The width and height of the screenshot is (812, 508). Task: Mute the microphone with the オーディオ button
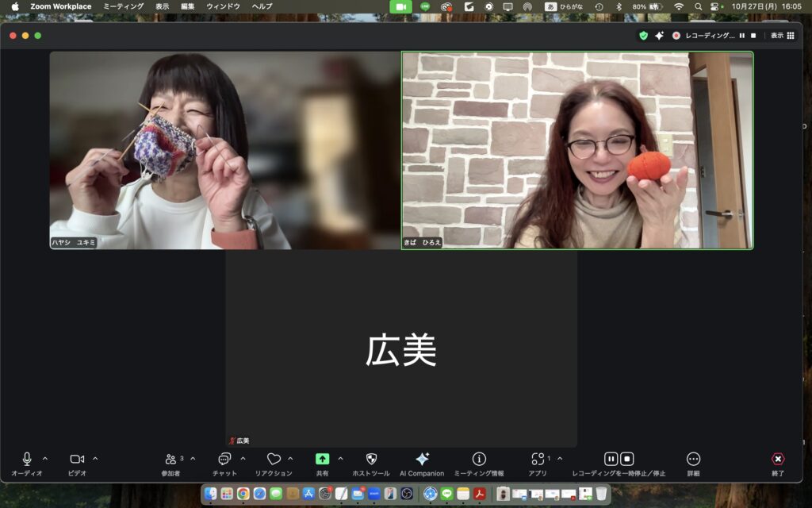[27, 460]
